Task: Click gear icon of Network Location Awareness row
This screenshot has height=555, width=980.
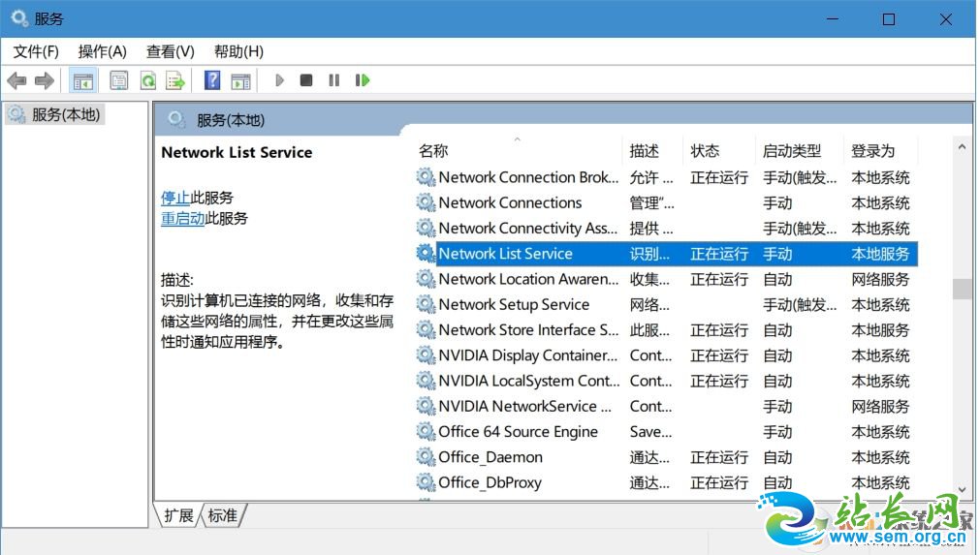Action: click(x=426, y=279)
